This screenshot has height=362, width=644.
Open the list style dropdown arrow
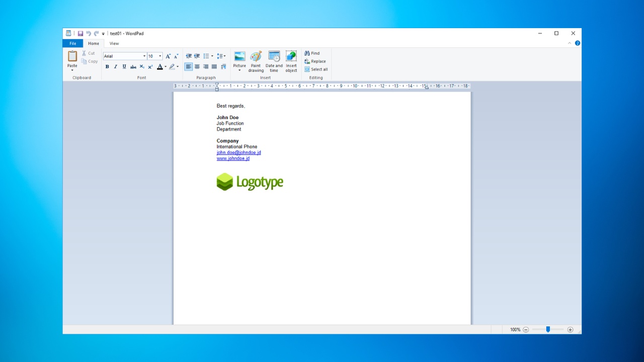click(212, 56)
